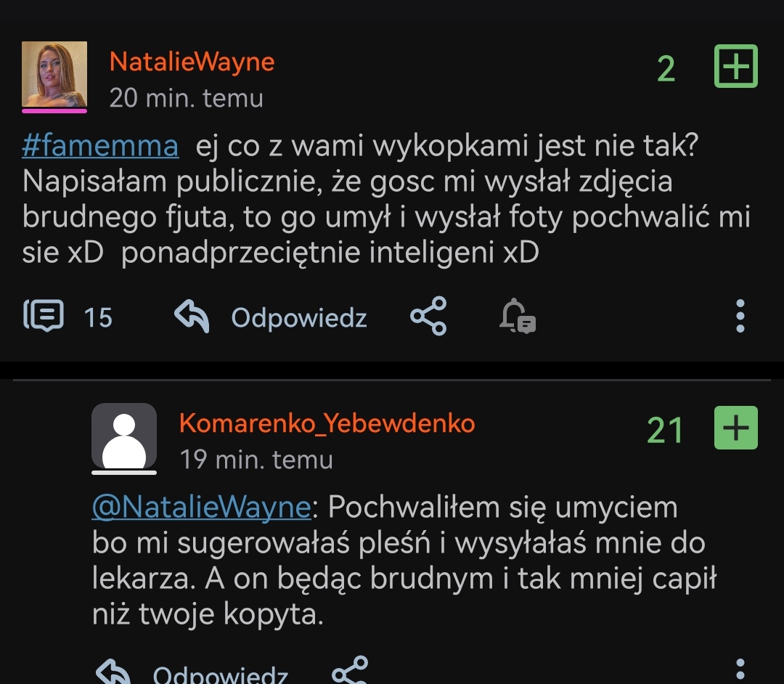Click the Odpowiedz button under main post
Screen dimensions: 784x684
click(298, 317)
